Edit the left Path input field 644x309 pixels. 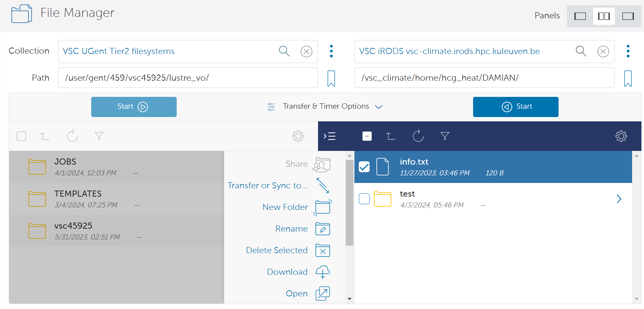click(188, 78)
